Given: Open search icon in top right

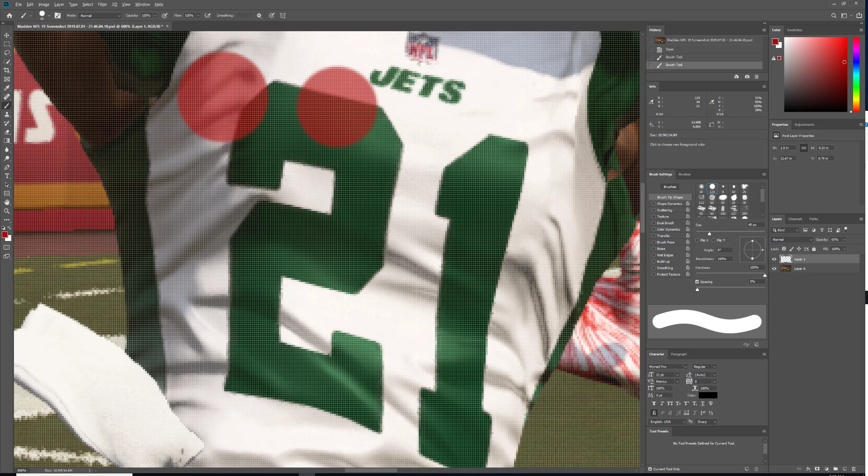Looking at the screenshot, I should pos(834,15).
